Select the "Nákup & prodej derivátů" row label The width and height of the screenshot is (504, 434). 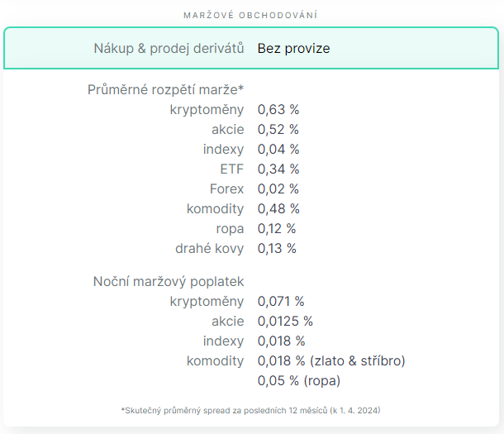tap(169, 49)
